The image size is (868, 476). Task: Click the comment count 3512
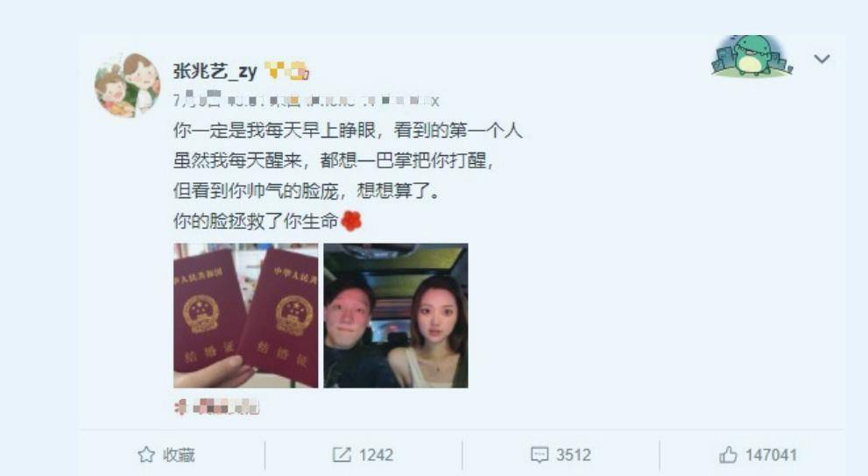574,455
